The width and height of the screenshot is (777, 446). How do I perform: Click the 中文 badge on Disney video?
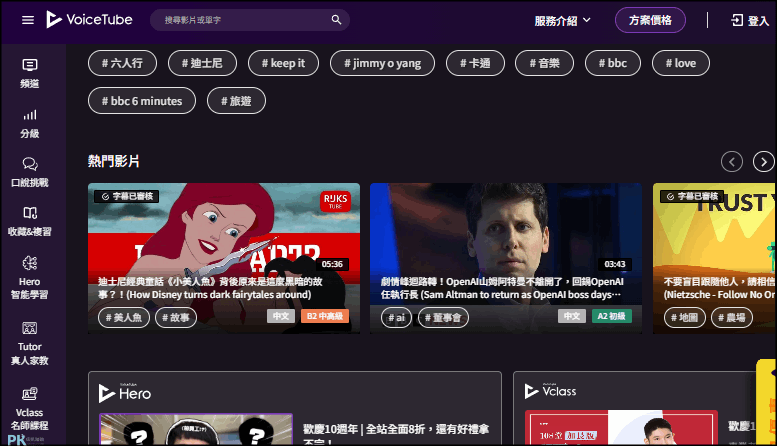(281, 316)
